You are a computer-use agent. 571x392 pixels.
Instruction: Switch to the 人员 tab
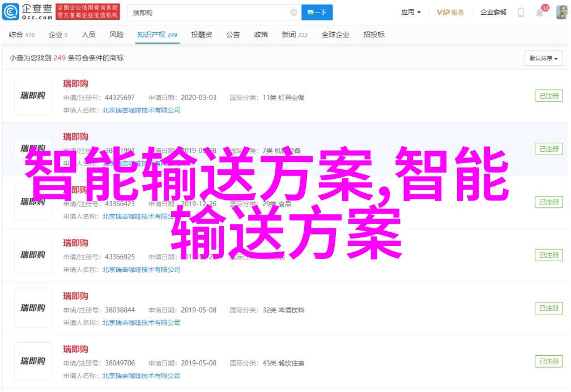click(x=88, y=35)
